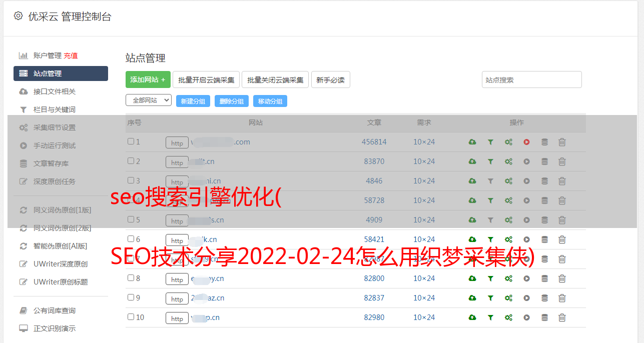Click the cloud upload icon in row 9
The image size is (644, 343).
[472, 298]
